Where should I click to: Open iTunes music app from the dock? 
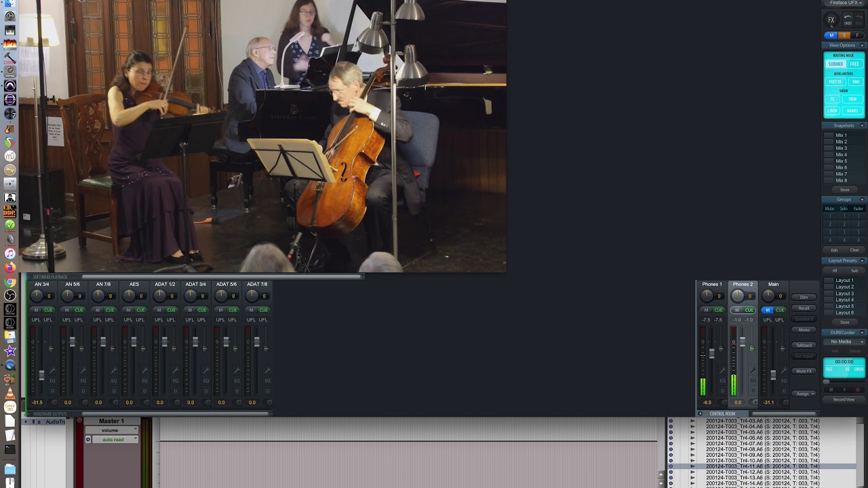pos(10,253)
